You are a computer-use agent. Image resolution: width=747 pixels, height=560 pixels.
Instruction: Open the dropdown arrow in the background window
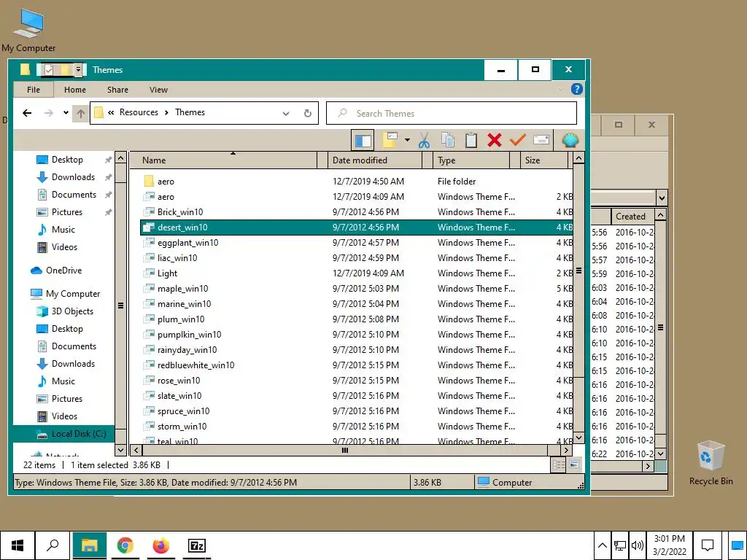[661, 198]
